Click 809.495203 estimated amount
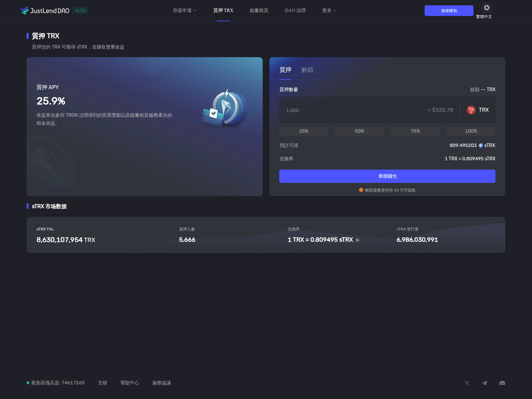532x399 pixels. (463, 146)
